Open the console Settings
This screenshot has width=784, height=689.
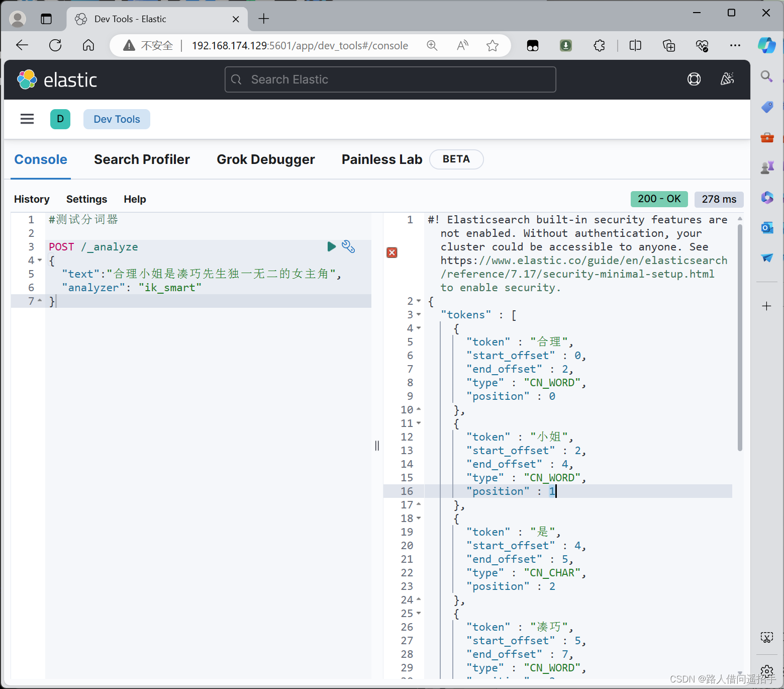(x=86, y=199)
